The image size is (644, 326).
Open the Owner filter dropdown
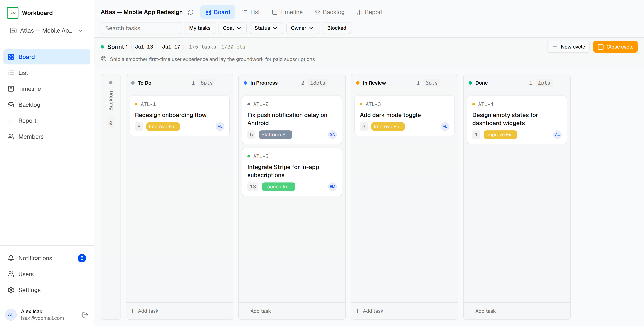point(302,28)
